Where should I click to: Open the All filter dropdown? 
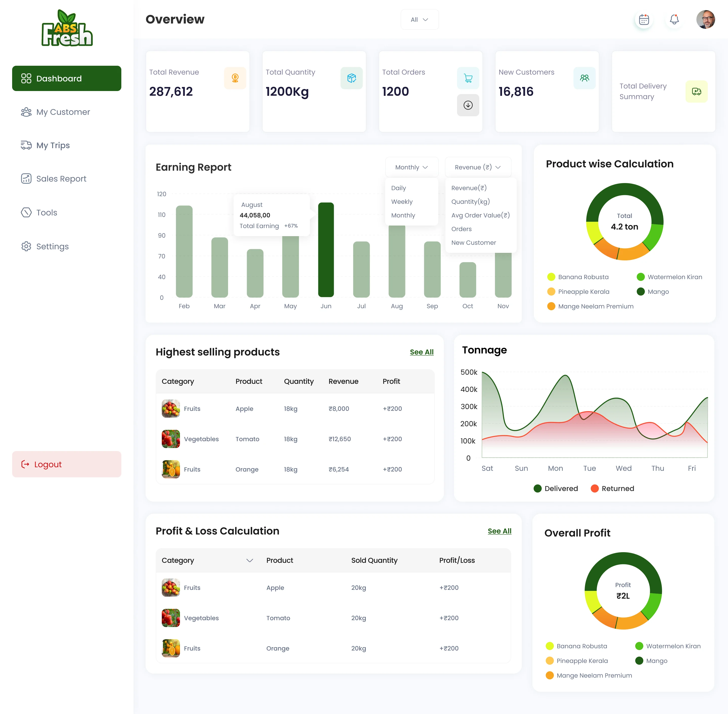(419, 19)
